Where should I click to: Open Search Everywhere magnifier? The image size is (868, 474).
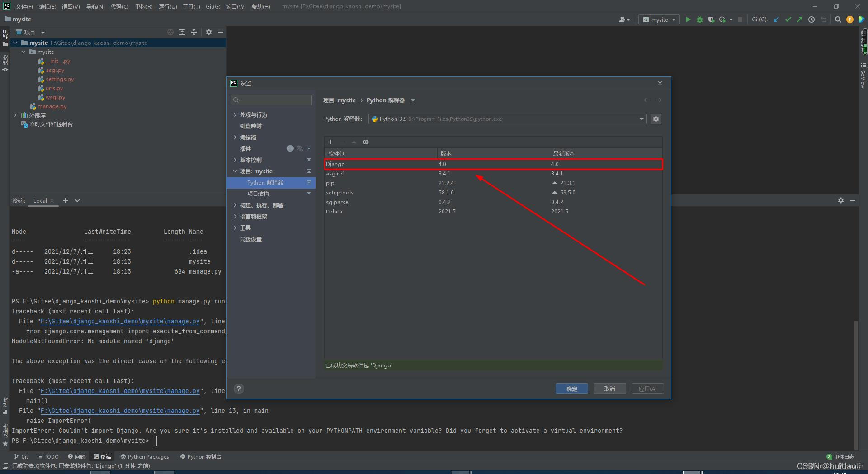tap(838, 19)
